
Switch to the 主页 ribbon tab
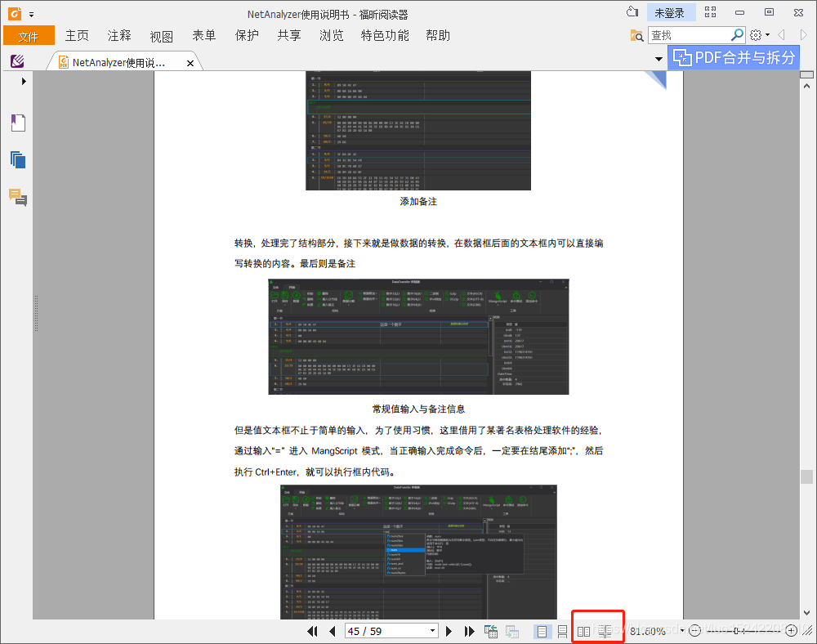[x=77, y=35]
